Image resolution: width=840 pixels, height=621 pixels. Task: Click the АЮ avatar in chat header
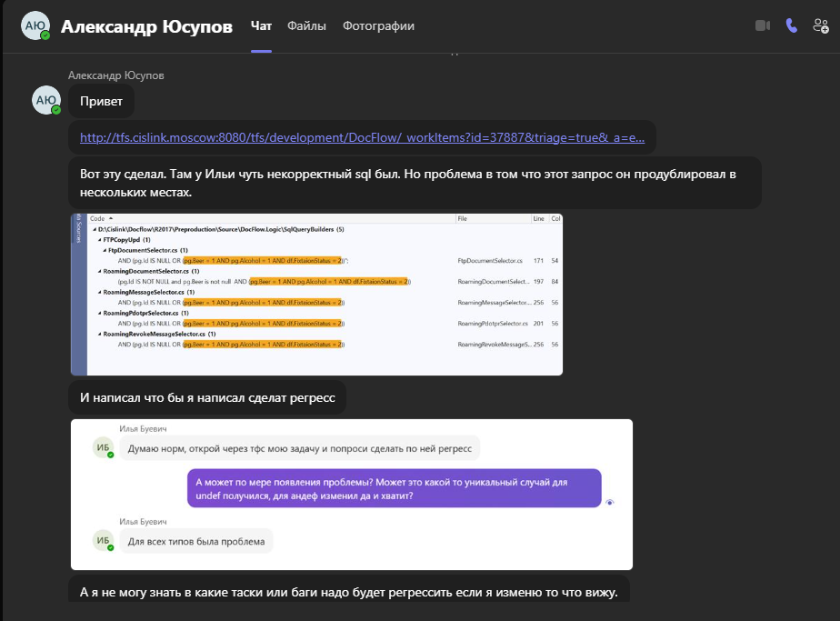(35, 26)
